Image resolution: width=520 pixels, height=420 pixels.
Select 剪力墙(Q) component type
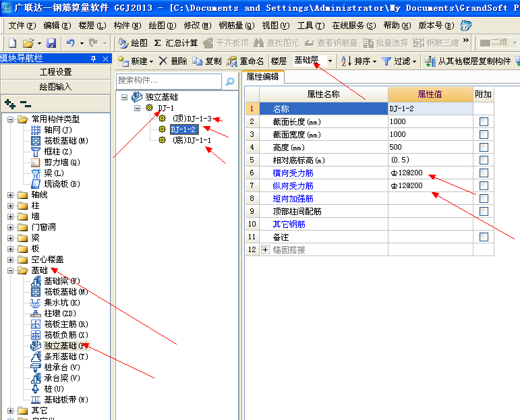click(x=56, y=162)
